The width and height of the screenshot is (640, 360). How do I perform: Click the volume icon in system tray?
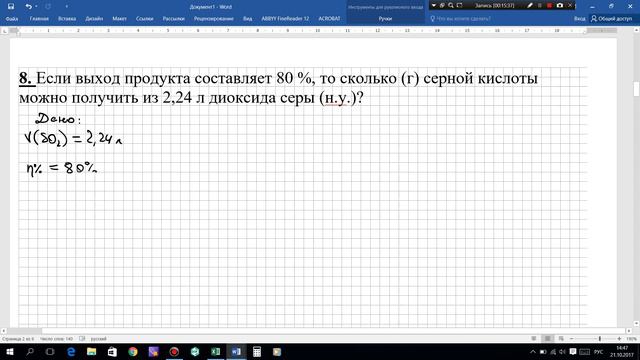click(562, 351)
